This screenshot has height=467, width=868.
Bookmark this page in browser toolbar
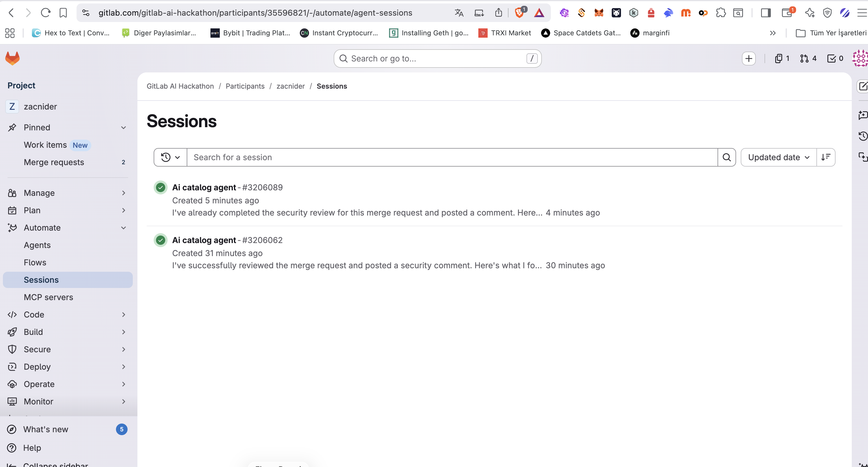click(63, 13)
